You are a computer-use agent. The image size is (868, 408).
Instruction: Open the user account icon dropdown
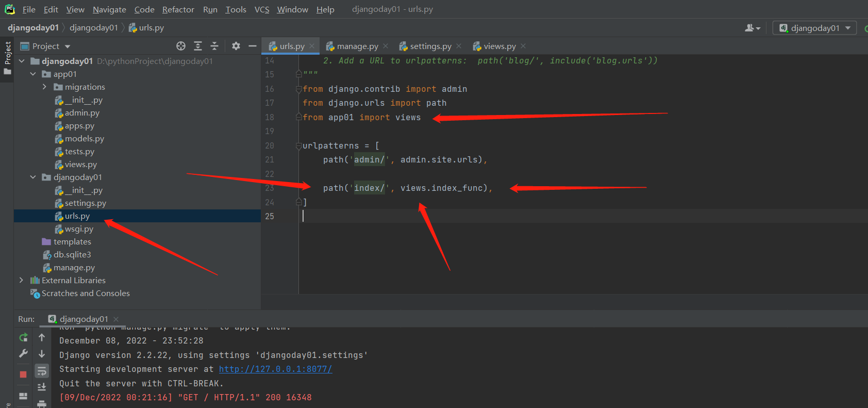pos(753,28)
